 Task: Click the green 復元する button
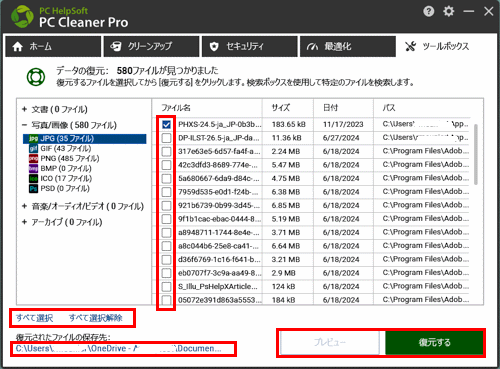pos(434,342)
